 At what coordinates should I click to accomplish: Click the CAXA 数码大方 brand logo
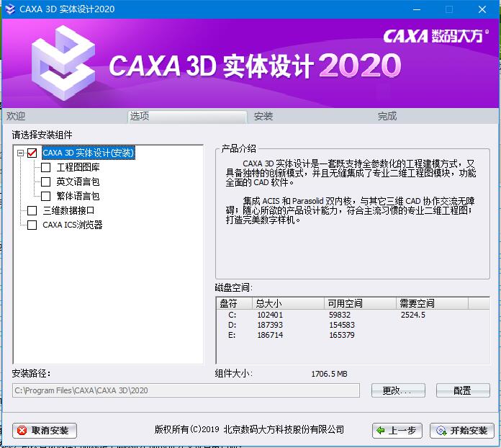[435, 36]
